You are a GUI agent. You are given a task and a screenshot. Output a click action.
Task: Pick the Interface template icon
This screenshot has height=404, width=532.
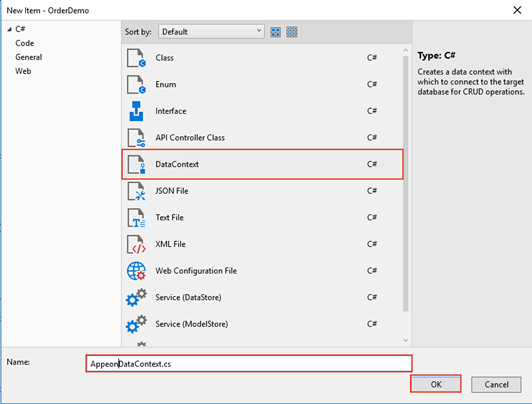point(136,111)
